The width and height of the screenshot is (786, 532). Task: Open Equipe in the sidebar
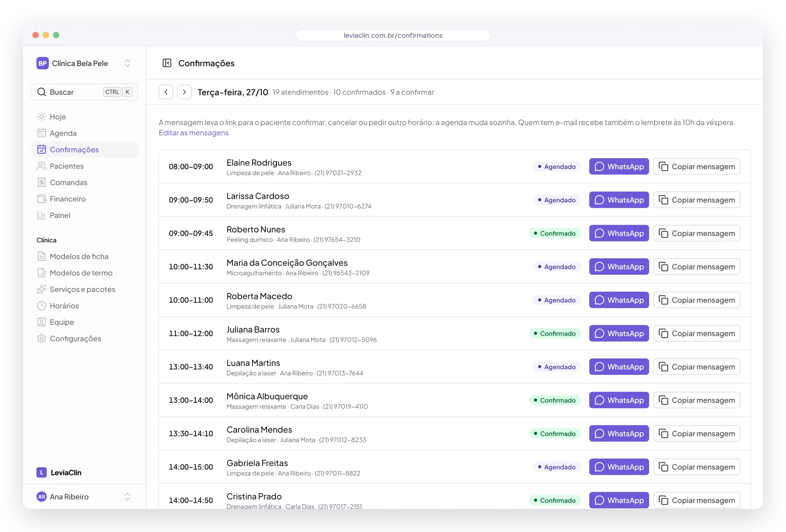pyautogui.click(x=85, y=322)
